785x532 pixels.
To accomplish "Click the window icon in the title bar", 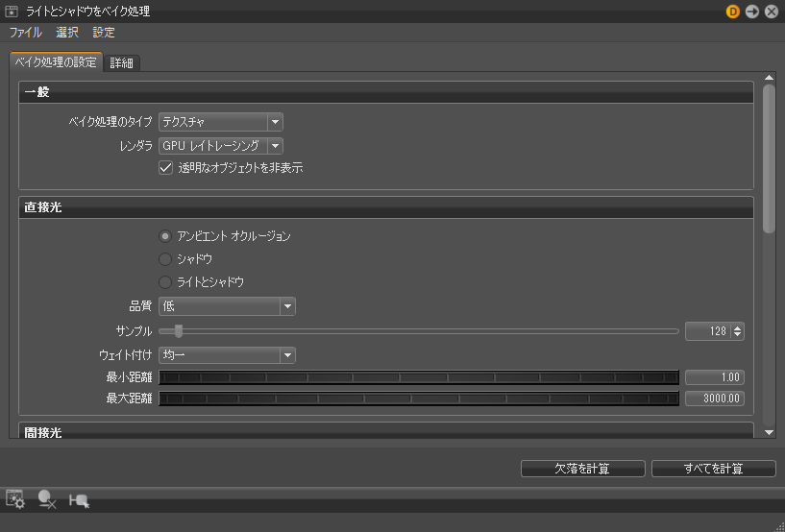I will click(12, 11).
